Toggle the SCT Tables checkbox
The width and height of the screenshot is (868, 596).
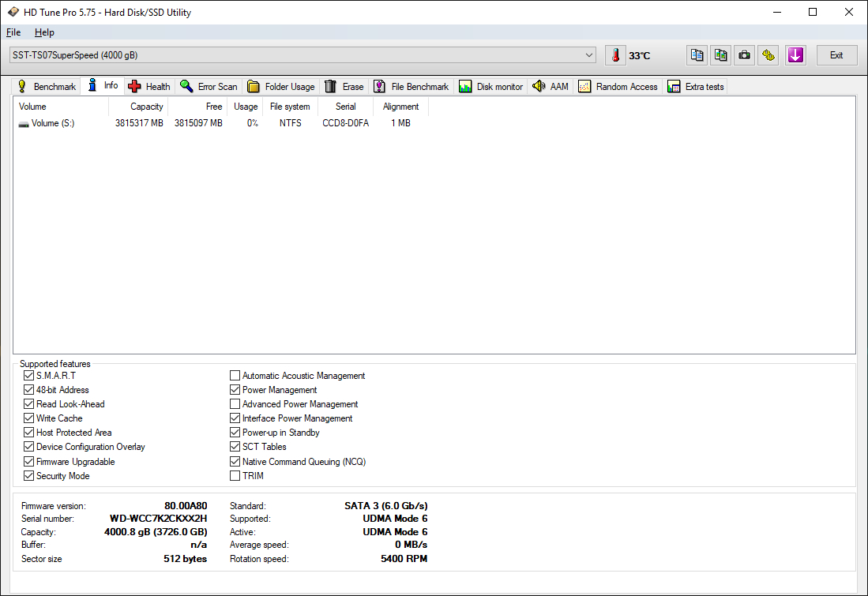tap(235, 446)
